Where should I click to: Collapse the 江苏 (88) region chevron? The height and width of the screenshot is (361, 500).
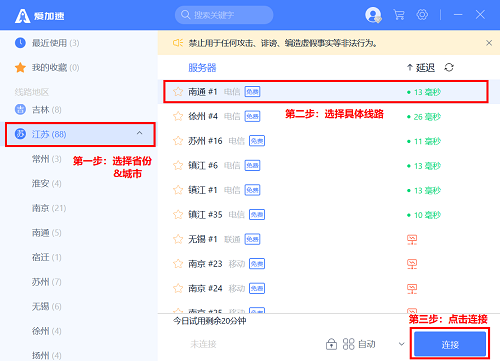[x=139, y=133]
